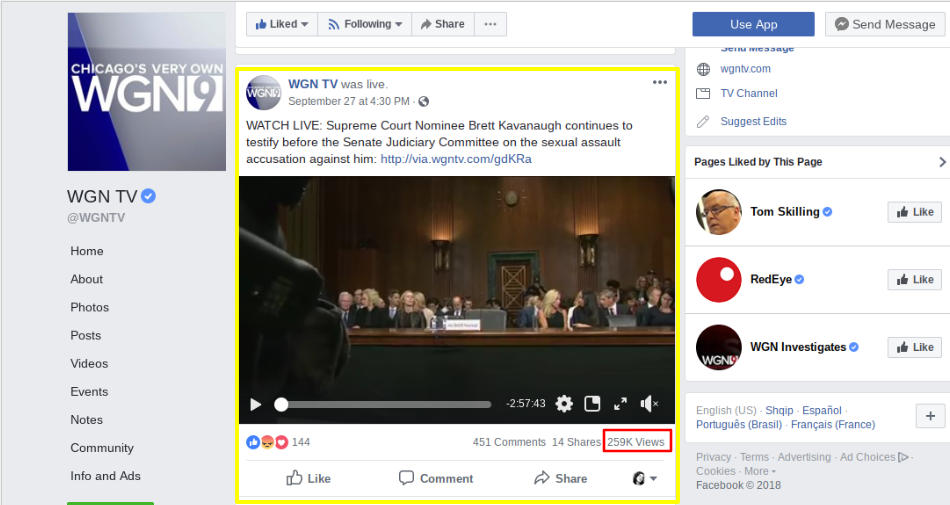Open WGN Investigates name link

pos(798,347)
